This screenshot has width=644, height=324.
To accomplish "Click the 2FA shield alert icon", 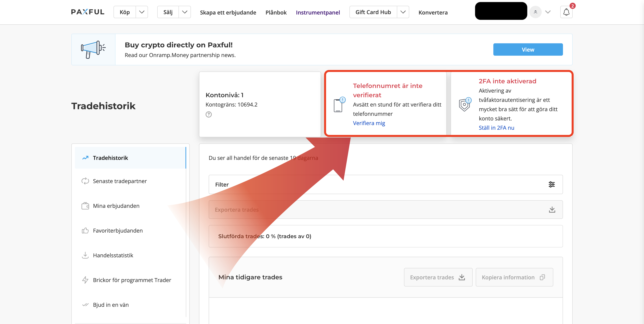I will [465, 105].
